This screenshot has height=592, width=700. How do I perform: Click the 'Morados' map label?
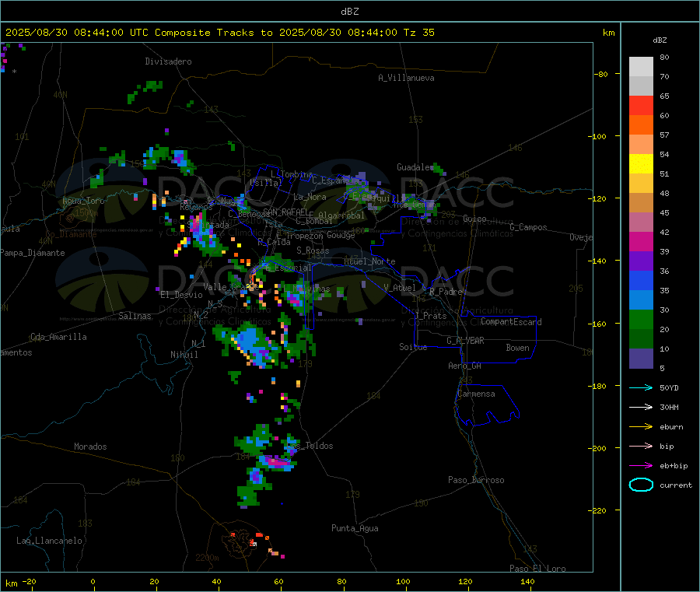coord(90,447)
